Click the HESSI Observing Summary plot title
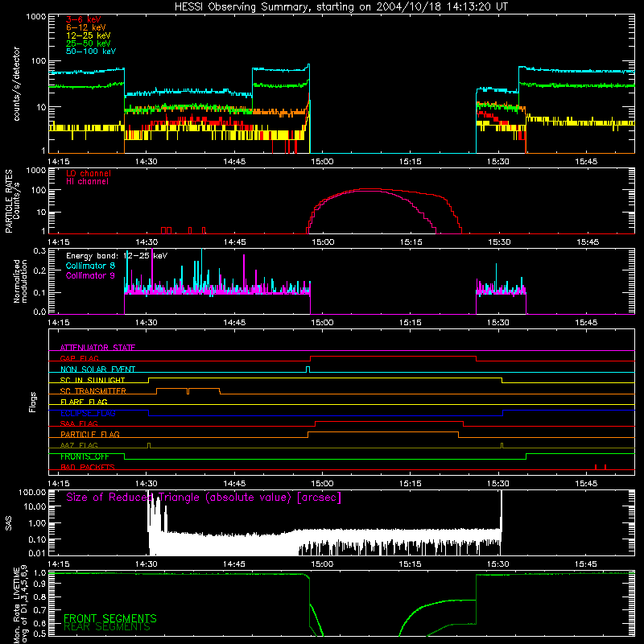The image size is (644, 644). 341,7
